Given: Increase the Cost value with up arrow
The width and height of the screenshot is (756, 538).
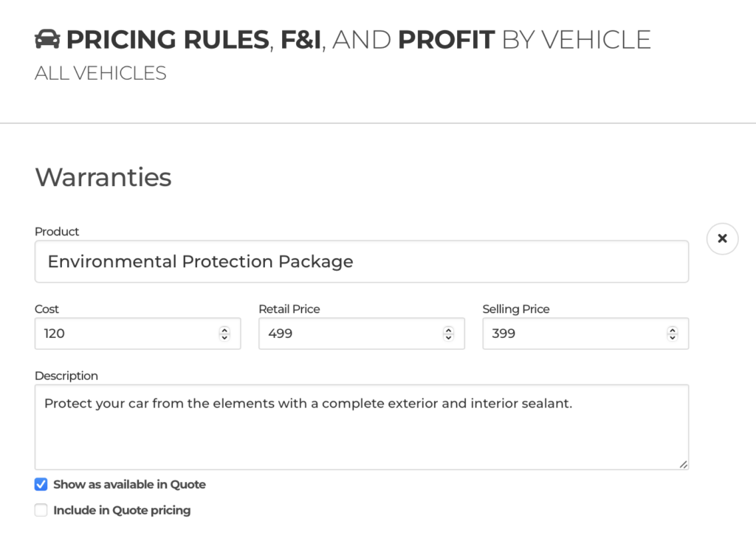Looking at the screenshot, I should coord(224,330).
